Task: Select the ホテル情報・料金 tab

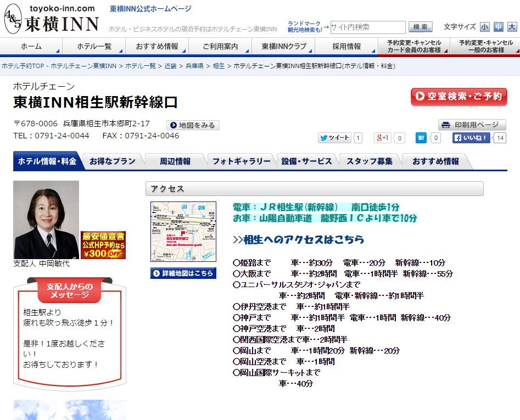Action: coord(47,161)
